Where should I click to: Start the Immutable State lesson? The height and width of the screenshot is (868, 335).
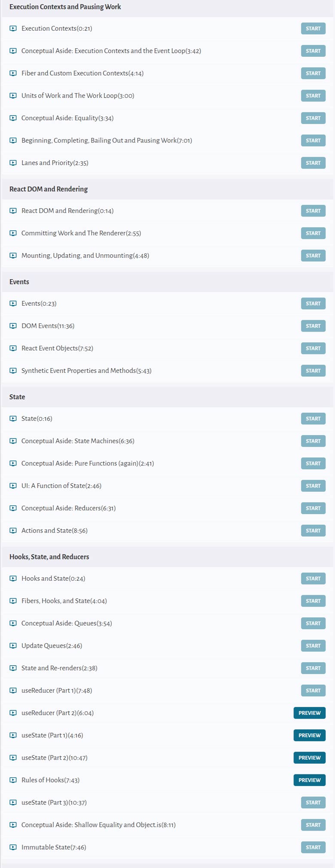pos(313,847)
